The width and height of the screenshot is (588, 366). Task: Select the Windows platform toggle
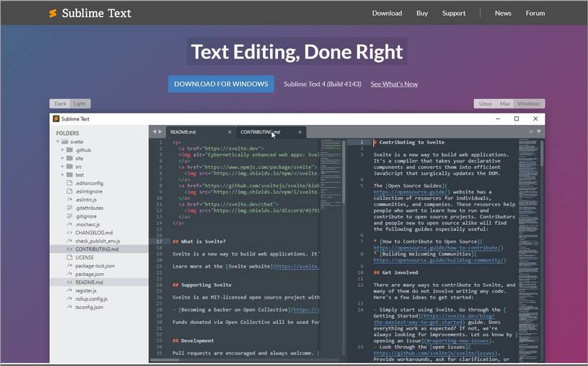pyautogui.click(x=528, y=103)
